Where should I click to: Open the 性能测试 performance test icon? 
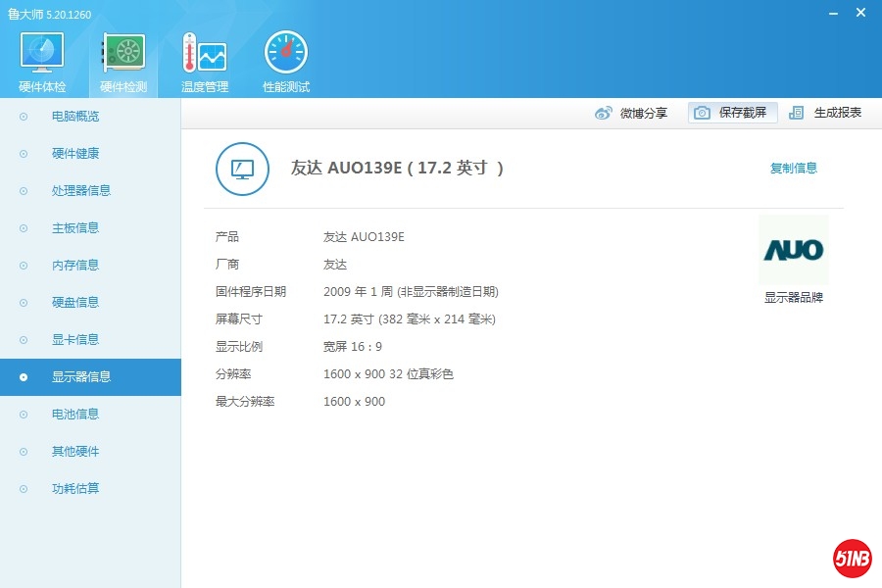click(x=286, y=53)
